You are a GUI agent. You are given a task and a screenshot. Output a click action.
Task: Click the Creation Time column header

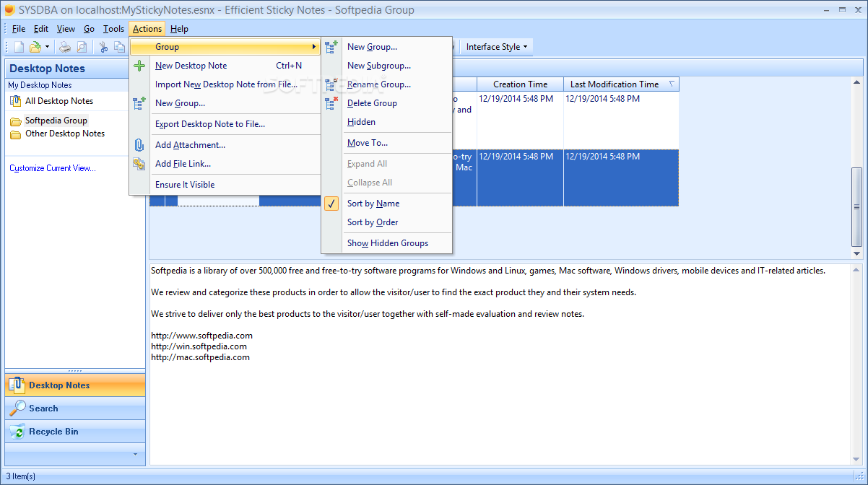(x=520, y=84)
